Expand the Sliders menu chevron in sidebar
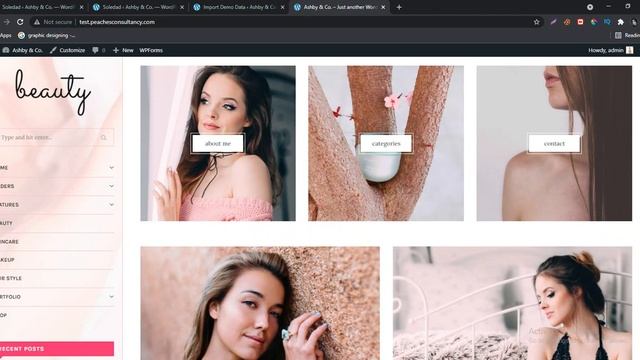Viewport: 640px width, 360px height. tap(111, 186)
